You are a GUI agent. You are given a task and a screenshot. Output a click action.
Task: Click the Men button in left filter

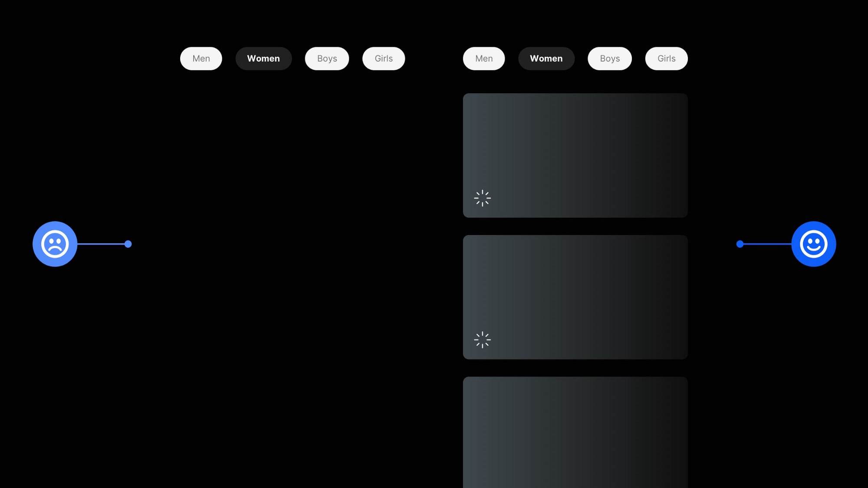point(201,59)
